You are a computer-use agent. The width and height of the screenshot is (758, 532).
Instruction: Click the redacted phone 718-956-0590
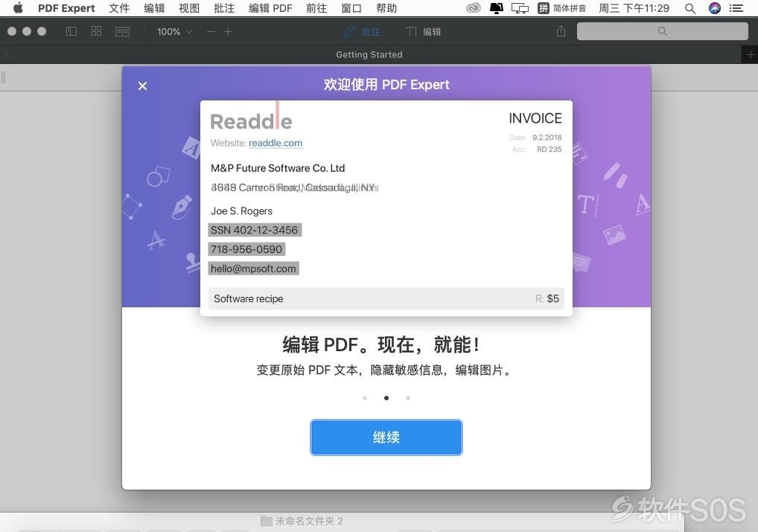[246, 249]
